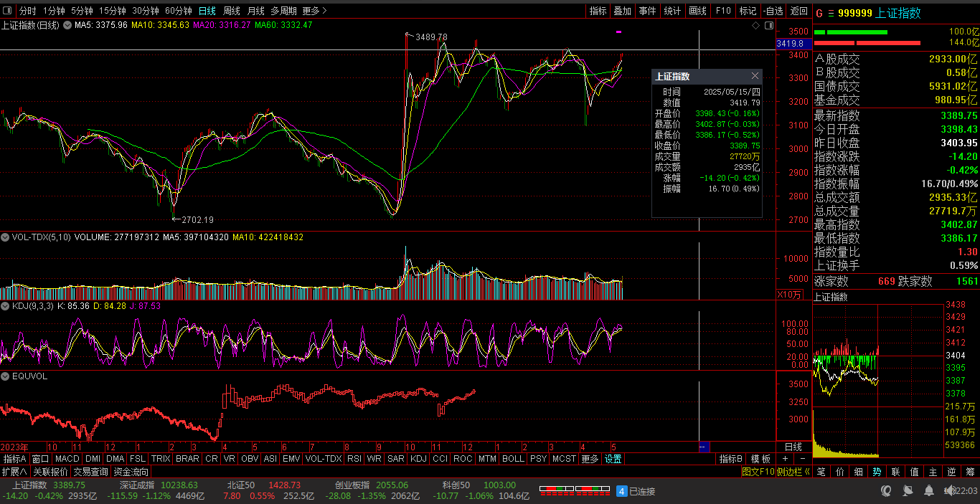This screenshot has height=504, width=980.
Task: Expand 更多 indicators in bottom bar
Action: (x=590, y=459)
